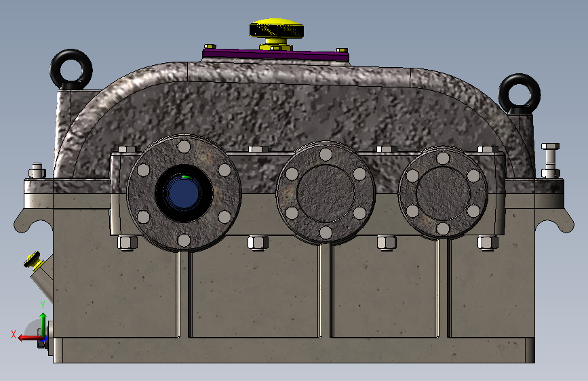Select the left small bolt on purple cover
588x381 pixels.
[x=210, y=47]
